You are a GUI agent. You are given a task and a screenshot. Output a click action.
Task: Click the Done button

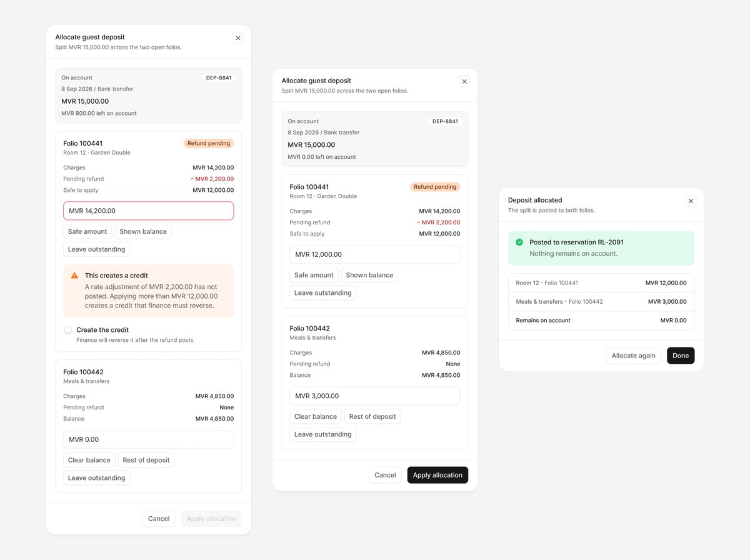(681, 356)
